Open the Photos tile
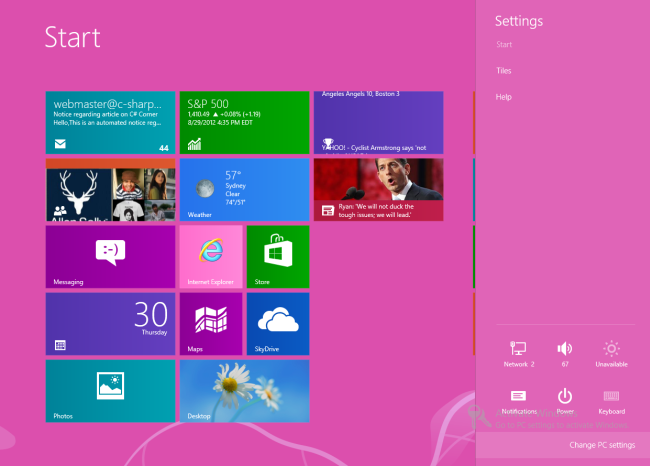The image size is (650, 466). [110, 391]
